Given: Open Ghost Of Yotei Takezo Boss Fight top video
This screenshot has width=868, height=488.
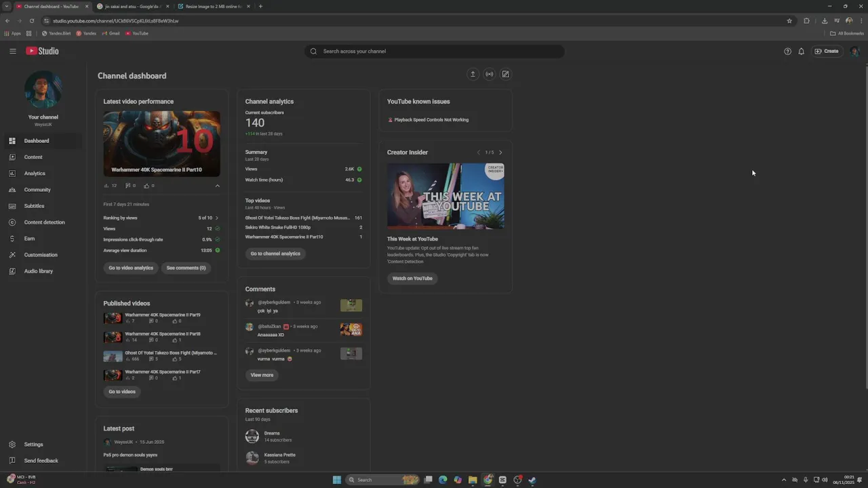Looking at the screenshot, I should 298,218.
